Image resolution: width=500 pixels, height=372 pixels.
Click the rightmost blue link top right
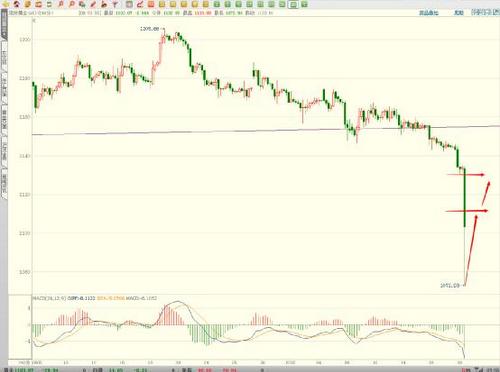(485, 13)
